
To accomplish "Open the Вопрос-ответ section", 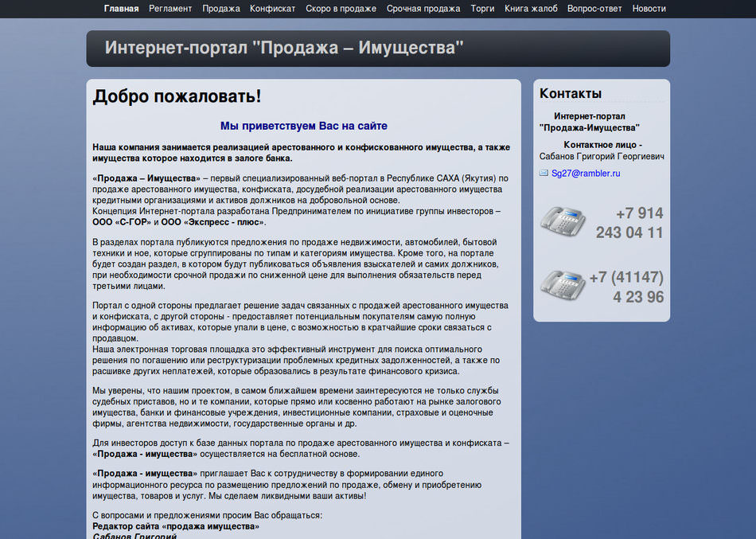I will coord(594,9).
